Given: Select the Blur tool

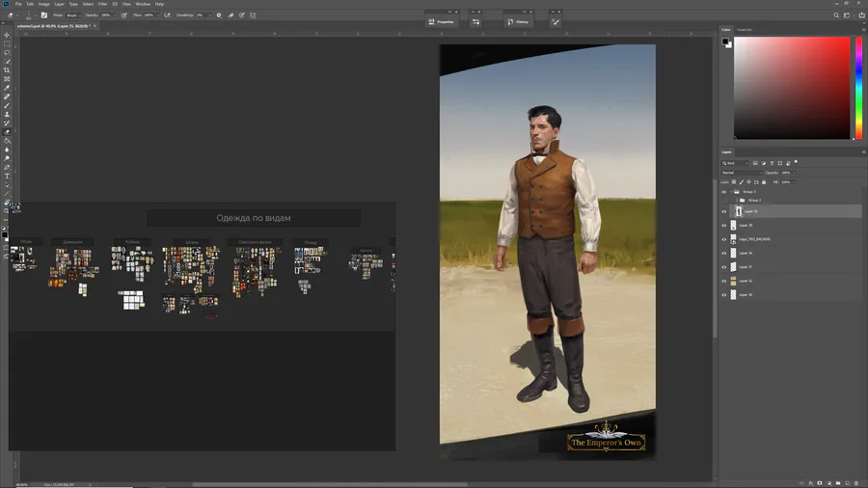Looking at the screenshot, I should [x=7, y=149].
